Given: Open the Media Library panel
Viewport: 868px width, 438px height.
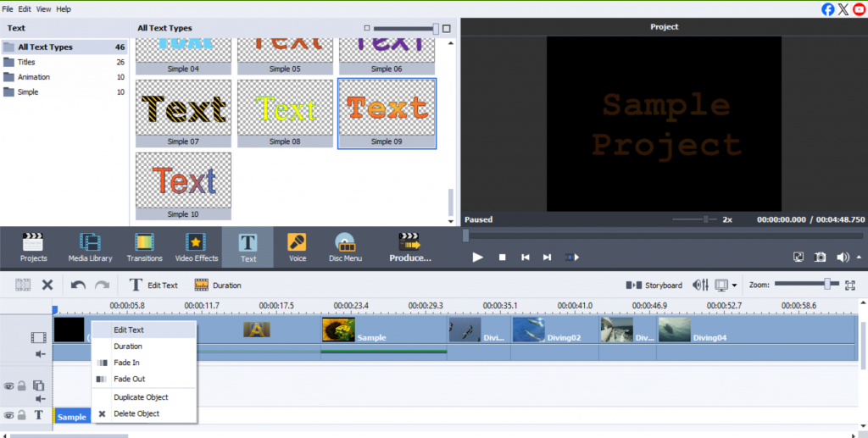Looking at the screenshot, I should [90, 247].
